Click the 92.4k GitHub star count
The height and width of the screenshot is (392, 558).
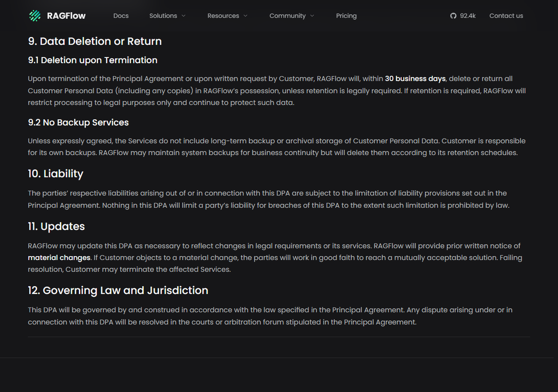(x=468, y=16)
